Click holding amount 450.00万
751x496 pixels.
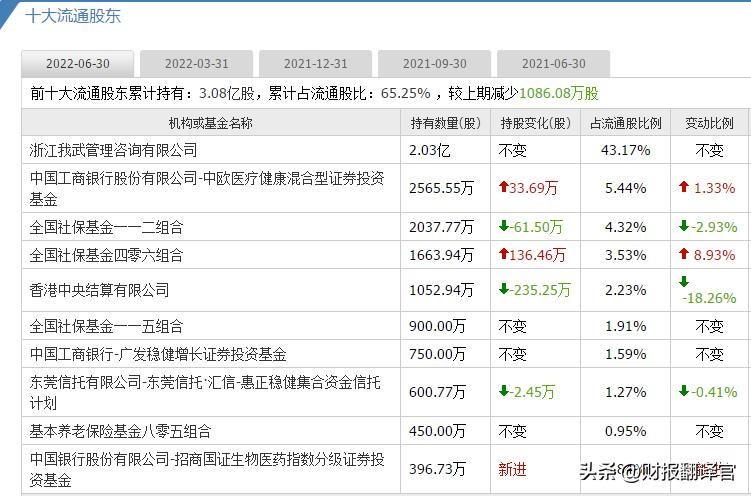point(437,431)
